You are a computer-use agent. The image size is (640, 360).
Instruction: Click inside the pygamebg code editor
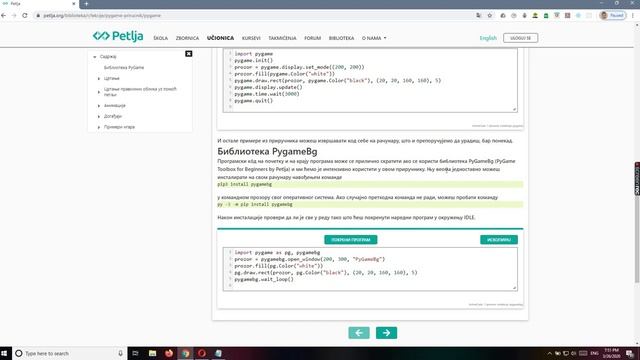370,269
